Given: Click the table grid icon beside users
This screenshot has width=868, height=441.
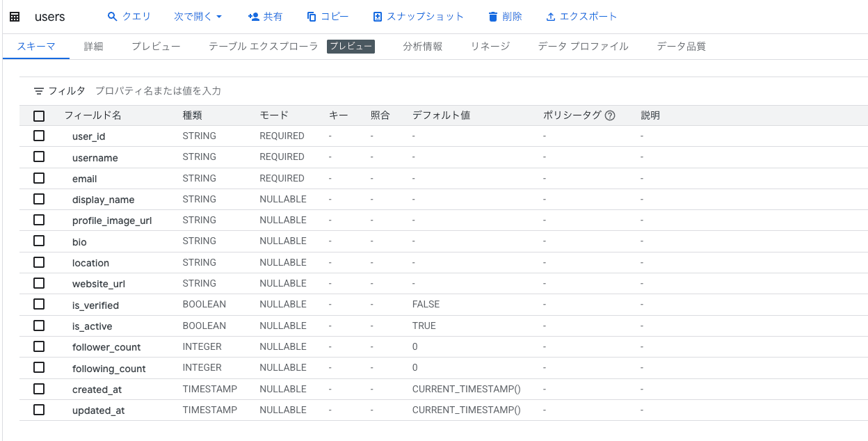Looking at the screenshot, I should (x=14, y=16).
